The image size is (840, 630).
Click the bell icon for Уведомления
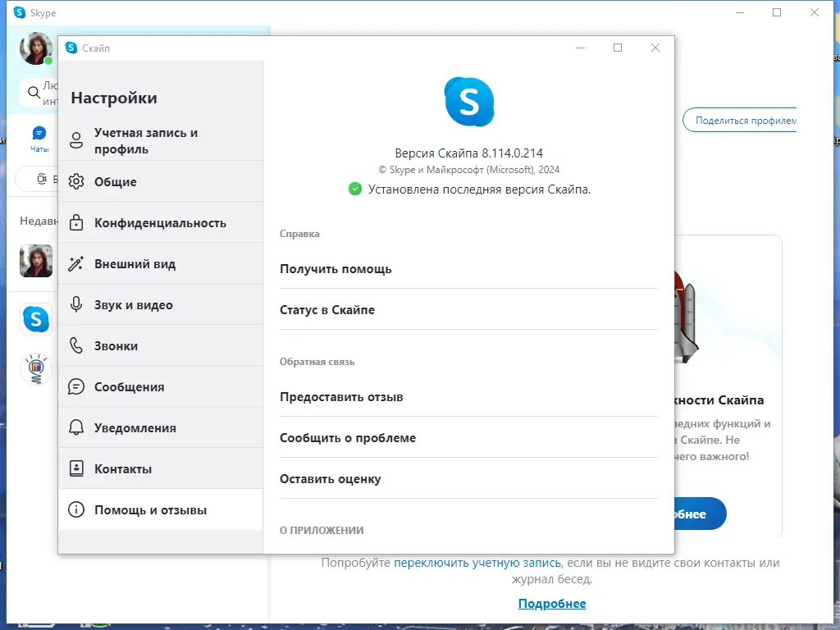click(x=76, y=427)
